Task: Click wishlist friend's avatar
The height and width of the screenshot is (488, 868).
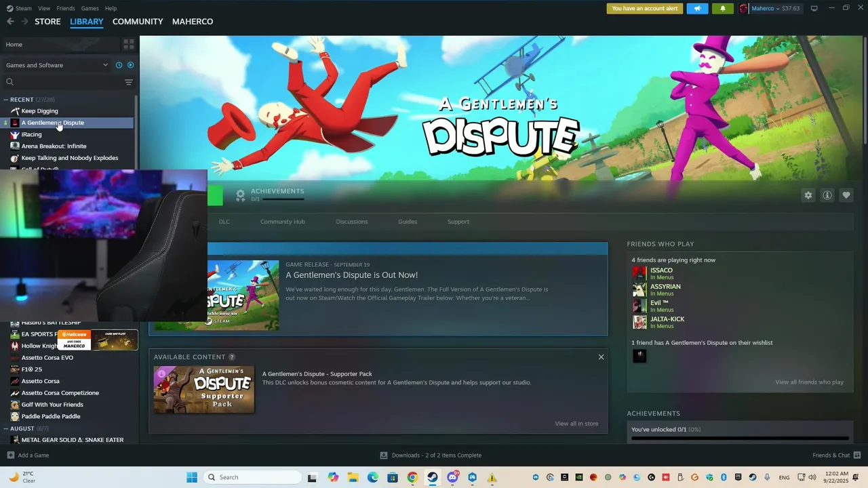Action: 639,356
